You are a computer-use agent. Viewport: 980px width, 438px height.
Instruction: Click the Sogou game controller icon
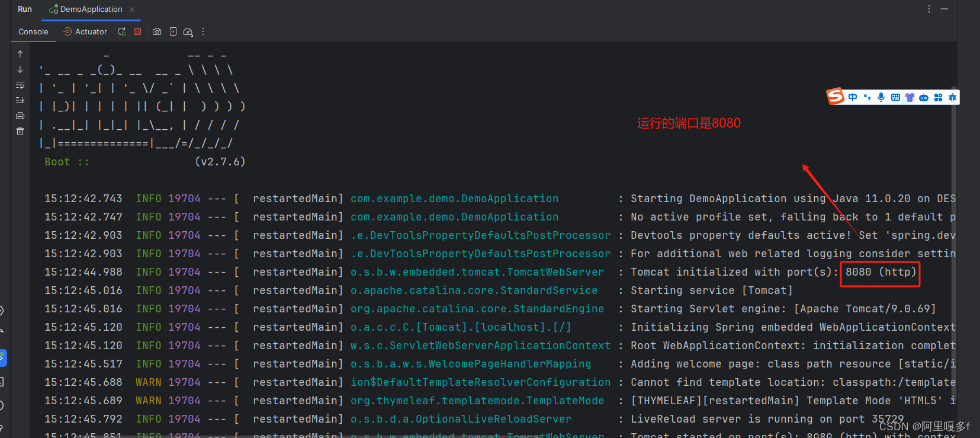[x=924, y=98]
